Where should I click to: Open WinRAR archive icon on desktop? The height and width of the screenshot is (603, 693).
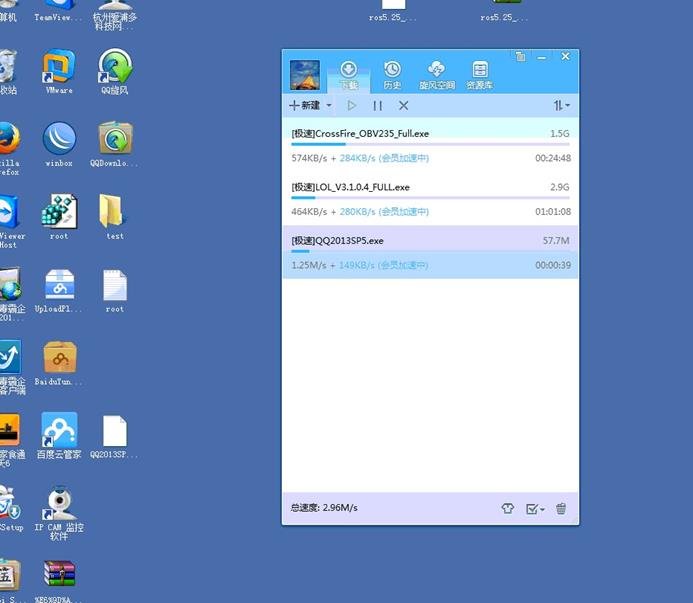point(59,581)
